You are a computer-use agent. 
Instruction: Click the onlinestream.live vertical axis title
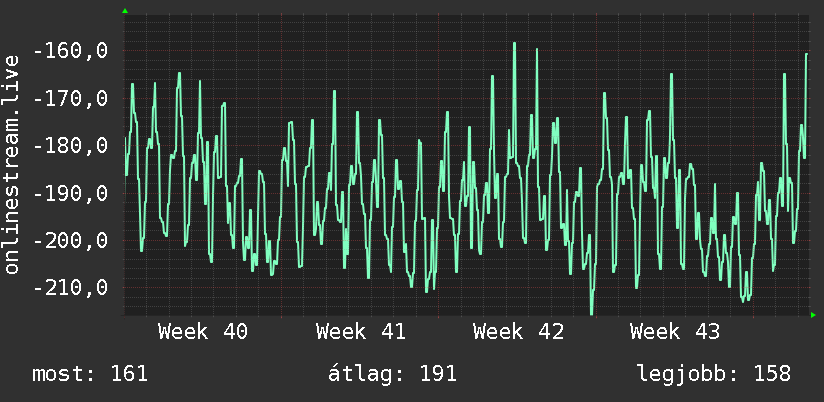(x=12, y=164)
